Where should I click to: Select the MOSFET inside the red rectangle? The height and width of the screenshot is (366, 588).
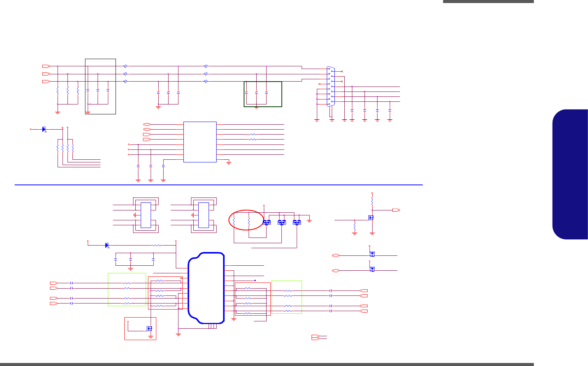(x=149, y=329)
